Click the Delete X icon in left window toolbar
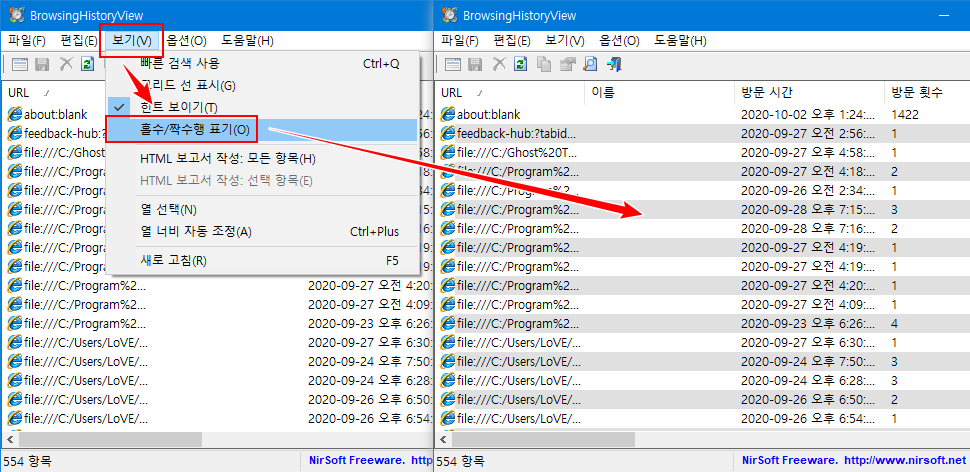The image size is (970, 472). click(66, 63)
